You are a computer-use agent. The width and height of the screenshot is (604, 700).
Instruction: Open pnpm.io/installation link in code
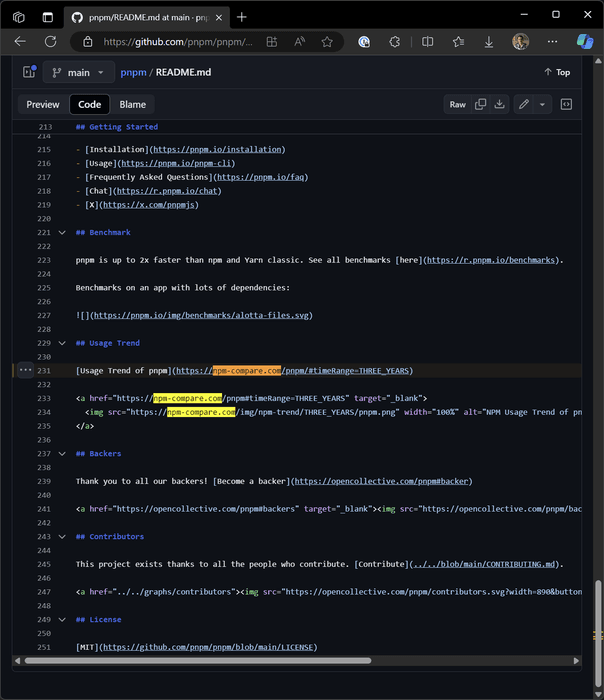(x=218, y=149)
